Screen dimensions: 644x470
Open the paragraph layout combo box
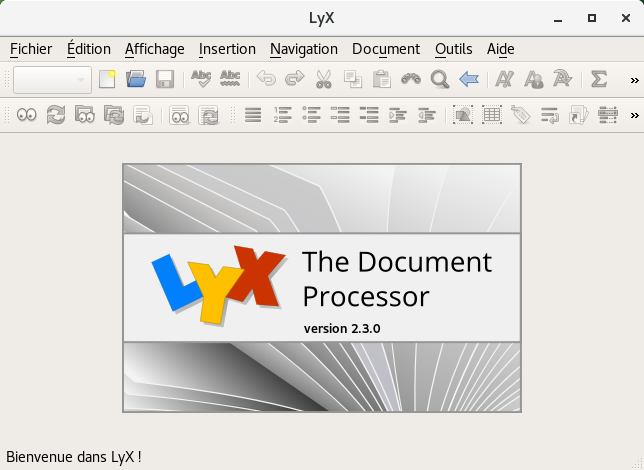(x=52, y=80)
